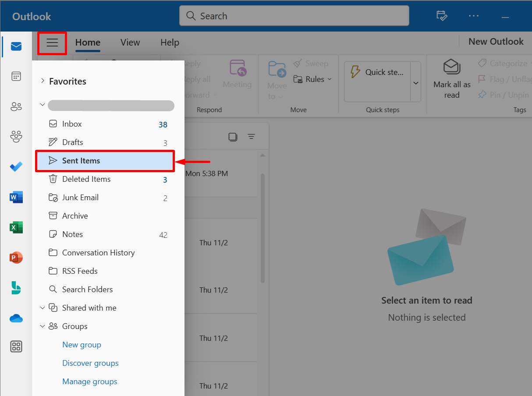Switch to the View tab

click(130, 42)
